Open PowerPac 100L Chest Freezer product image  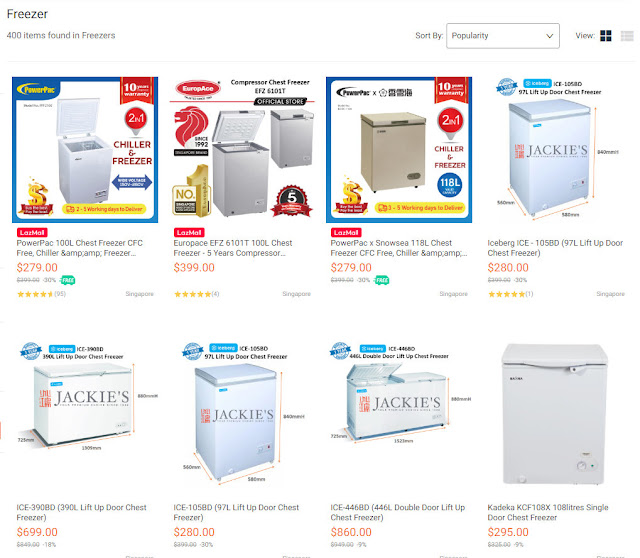click(x=85, y=150)
